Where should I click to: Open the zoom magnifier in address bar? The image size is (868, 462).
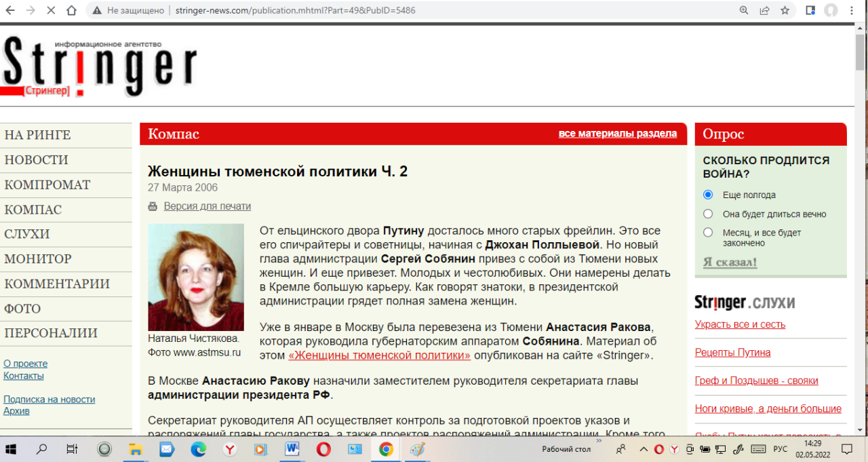(x=744, y=10)
